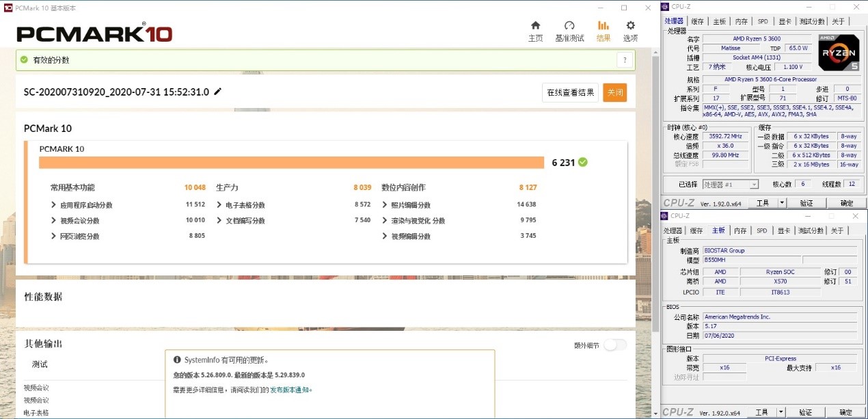
Task: Click the 数位内容创作 score 8 127
Action: (x=528, y=187)
